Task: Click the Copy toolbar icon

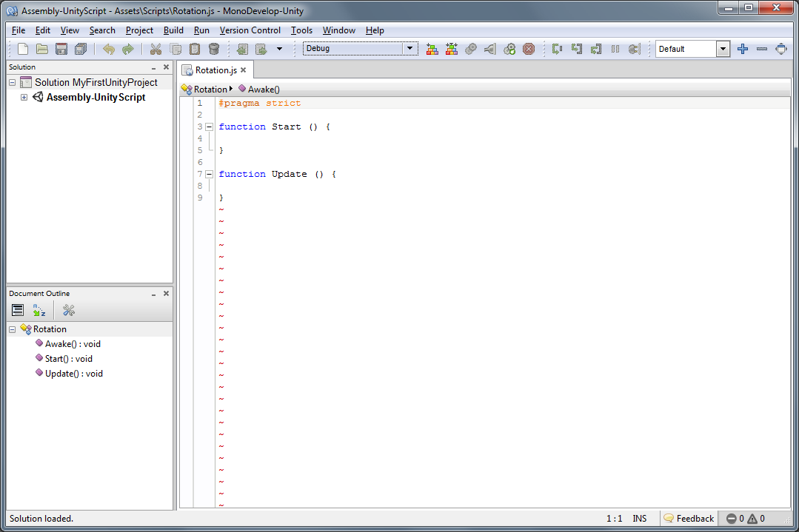Action: 175,49
